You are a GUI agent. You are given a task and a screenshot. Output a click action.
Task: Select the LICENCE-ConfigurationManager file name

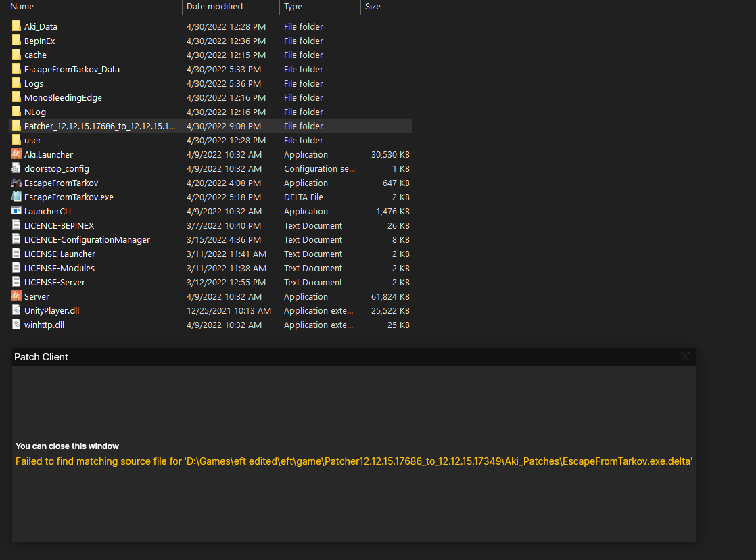[x=87, y=239]
